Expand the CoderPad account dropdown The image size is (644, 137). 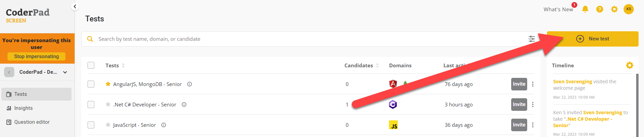pyautogui.click(x=65, y=72)
